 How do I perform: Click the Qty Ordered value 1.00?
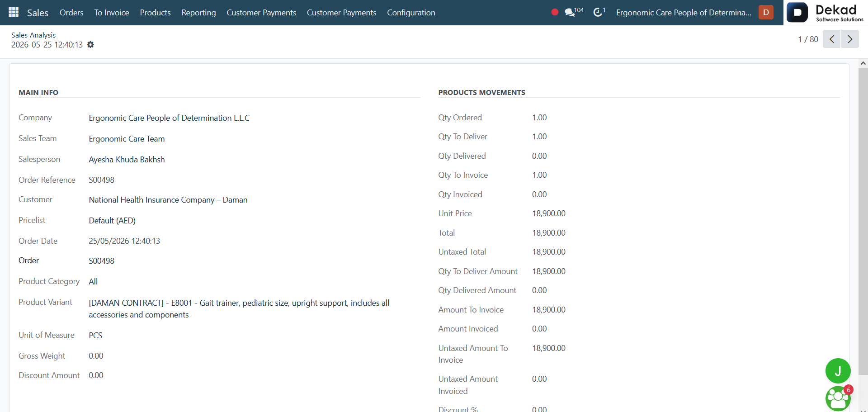(539, 118)
